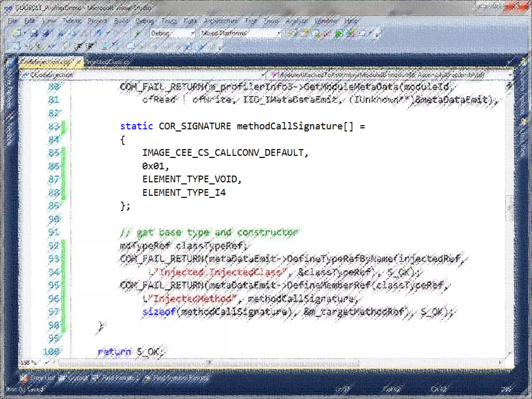
Task: Click the Increase Indent toolbar icon
Action: point(90,46)
